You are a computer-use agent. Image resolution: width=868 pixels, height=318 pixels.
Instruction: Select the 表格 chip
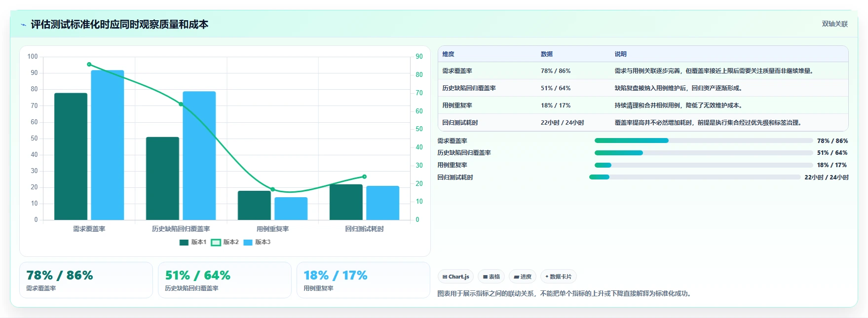[491, 277]
